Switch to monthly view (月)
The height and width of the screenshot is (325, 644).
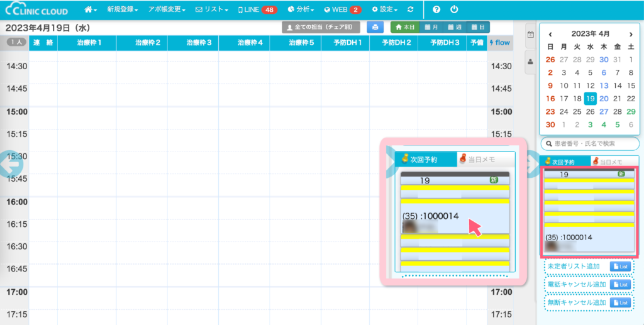pyautogui.click(x=431, y=27)
